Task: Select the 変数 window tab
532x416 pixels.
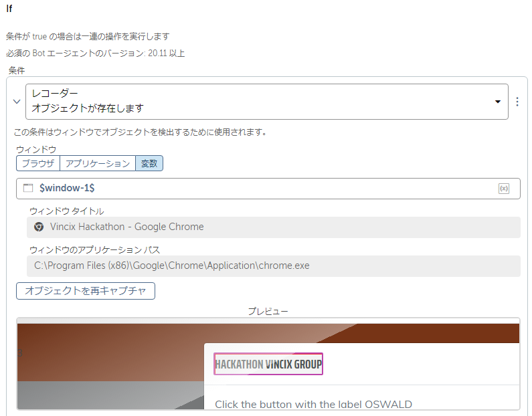Action: click(149, 163)
